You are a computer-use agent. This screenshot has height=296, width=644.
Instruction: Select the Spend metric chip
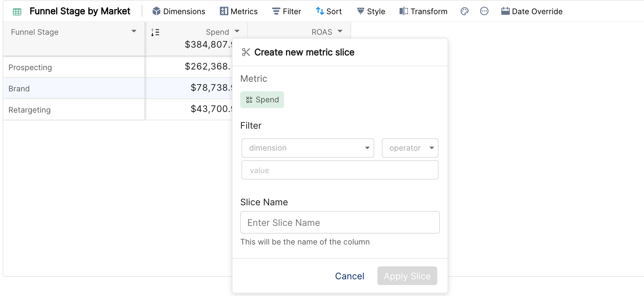point(262,100)
